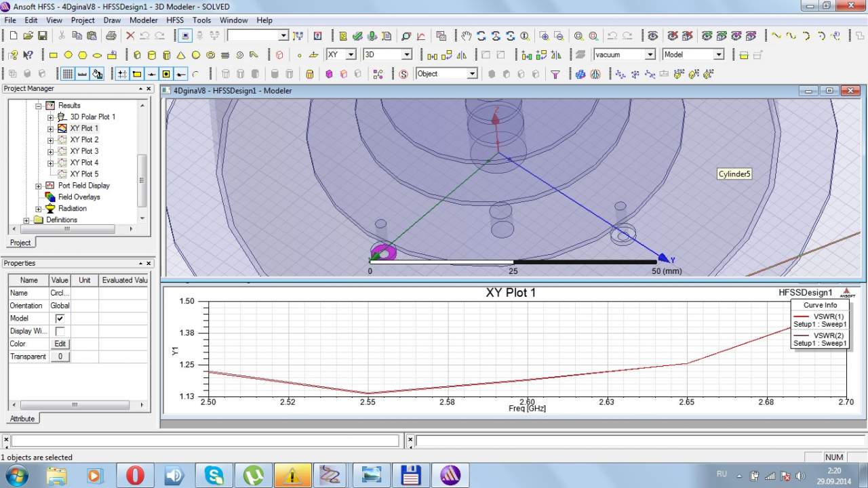Open the XY drawing plane dropdown
The image size is (868, 488).
351,55
